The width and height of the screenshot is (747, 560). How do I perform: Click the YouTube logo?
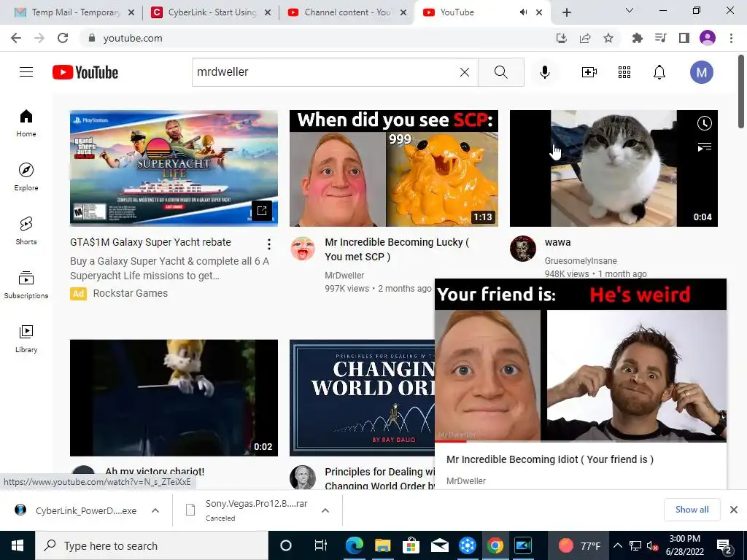[85, 72]
